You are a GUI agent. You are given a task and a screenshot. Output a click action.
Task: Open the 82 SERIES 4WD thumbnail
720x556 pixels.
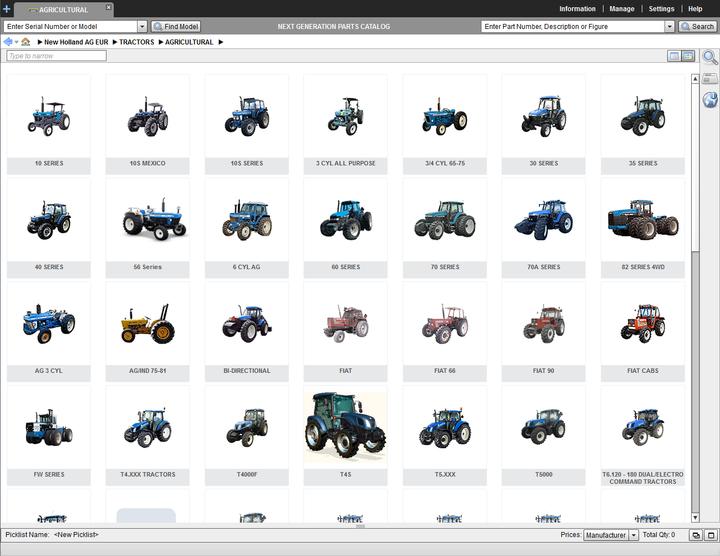[643, 228]
